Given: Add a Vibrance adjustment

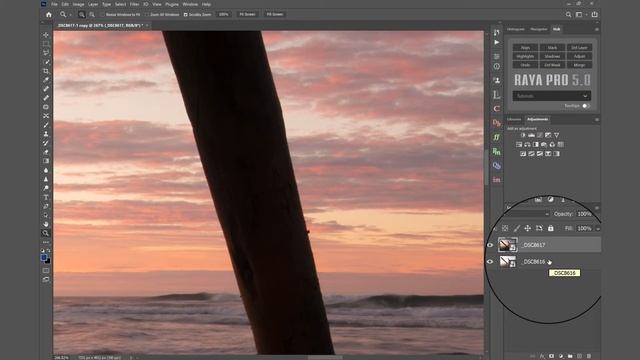Looking at the screenshot, I should (556, 135).
